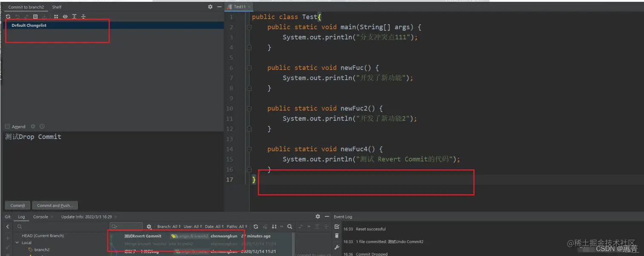
Task: Collapse branches pane with left arrow
Action: pyautogui.click(x=8, y=227)
